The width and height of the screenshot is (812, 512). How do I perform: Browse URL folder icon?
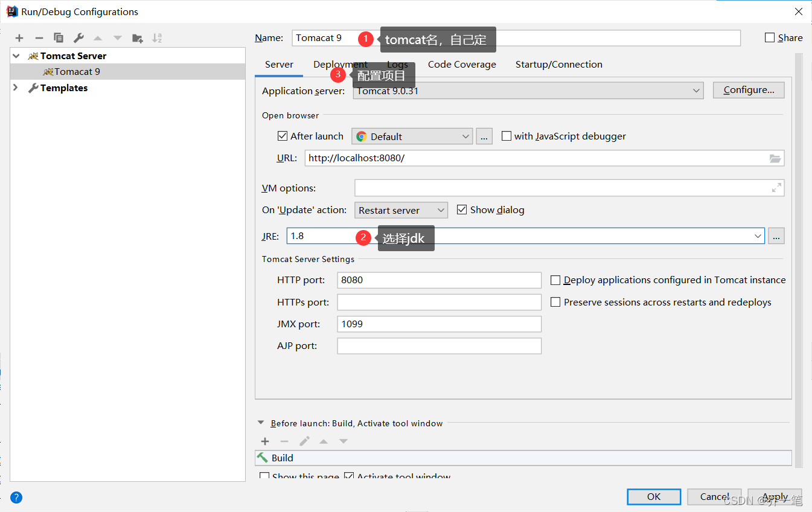point(775,158)
